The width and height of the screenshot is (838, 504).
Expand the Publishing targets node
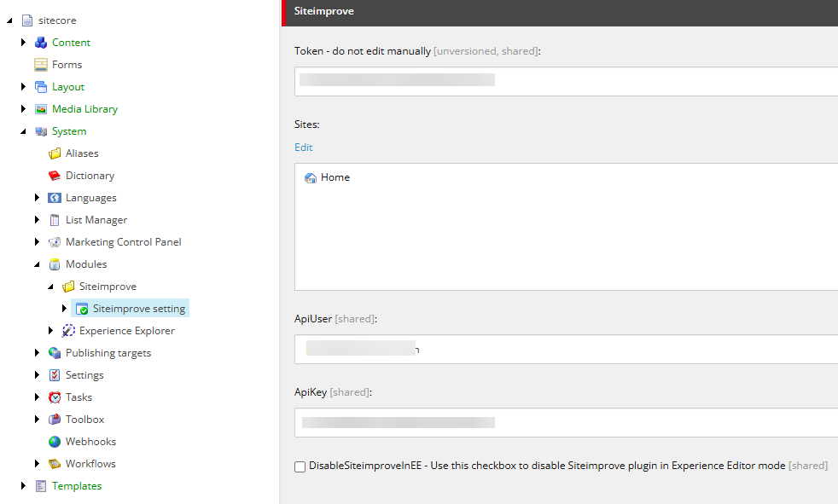click(37, 352)
